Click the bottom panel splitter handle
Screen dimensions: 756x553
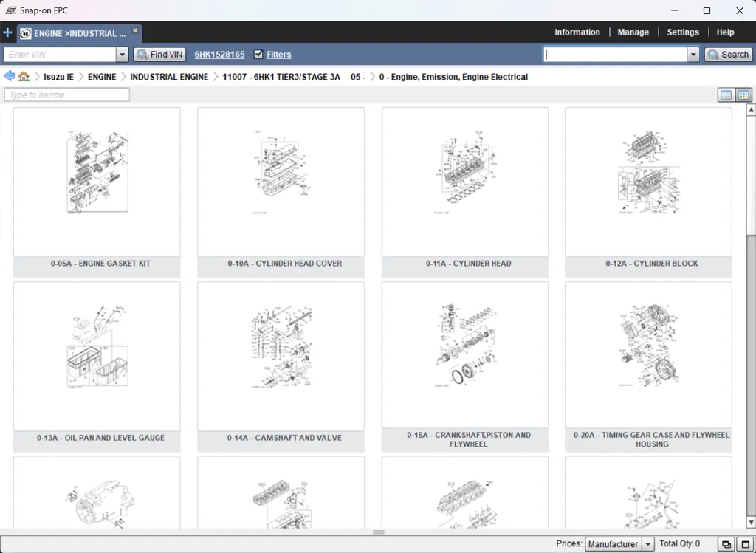click(x=379, y=532)
